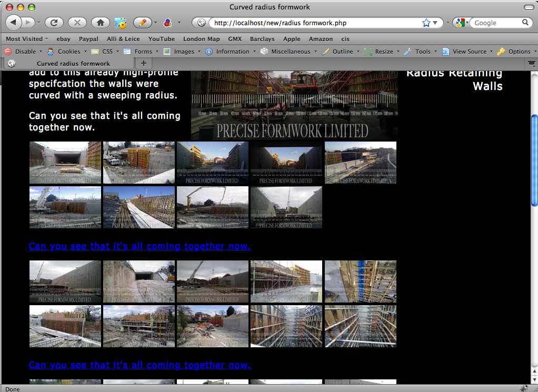Open a new tab with plus button
Screen dimensions: 538x392
pos(144,63)
